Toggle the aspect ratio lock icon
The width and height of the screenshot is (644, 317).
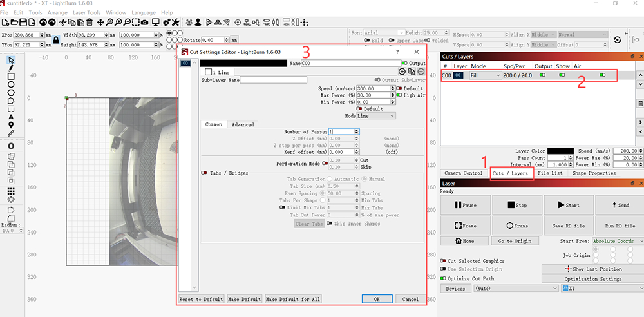56,40
